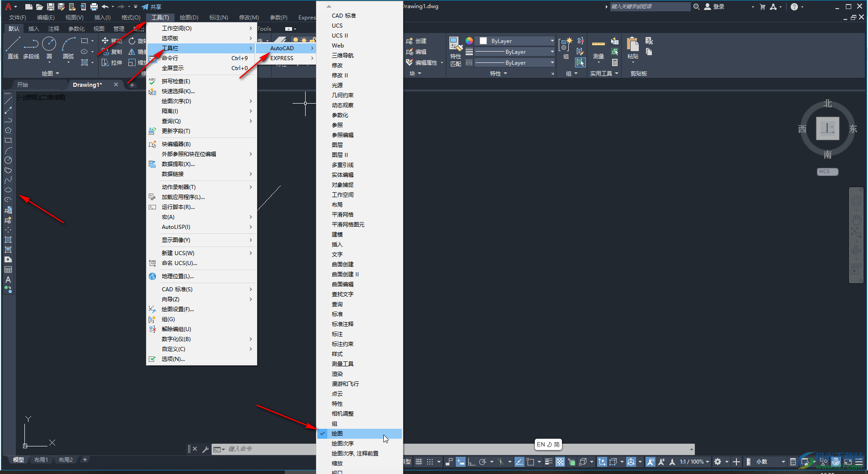
Task: Click the 移动 (Move) button
Action: (112, 41)
